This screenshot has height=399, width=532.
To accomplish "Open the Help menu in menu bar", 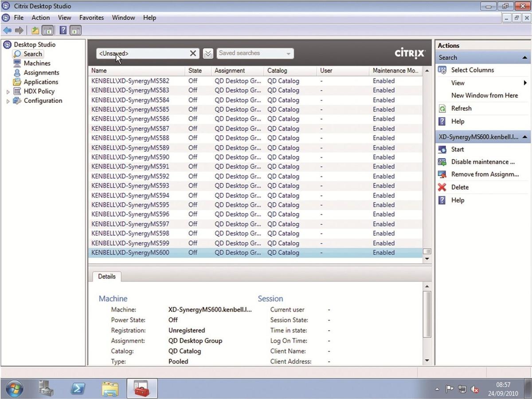I will 149,18.
